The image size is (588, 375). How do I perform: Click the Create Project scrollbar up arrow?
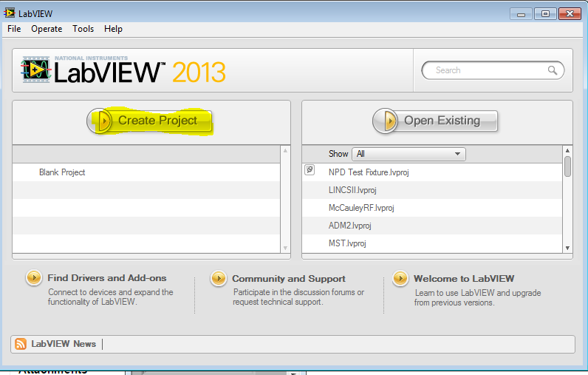285,151
